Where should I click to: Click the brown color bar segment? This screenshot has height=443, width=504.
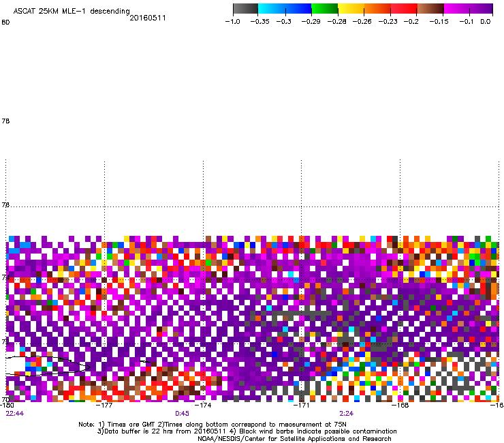430,8
